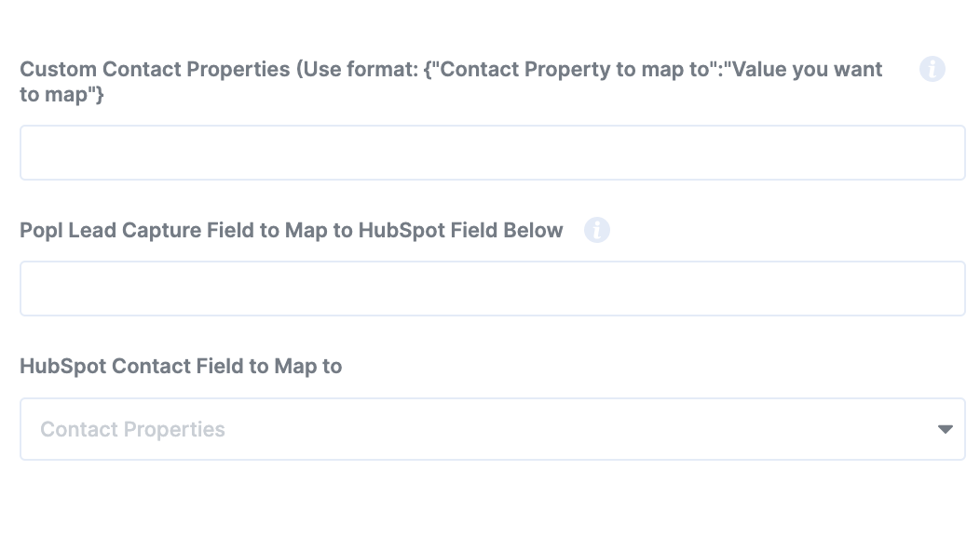980x551 pixels.
Task: Click the "Value you want to map" format example
Action: 807,69
